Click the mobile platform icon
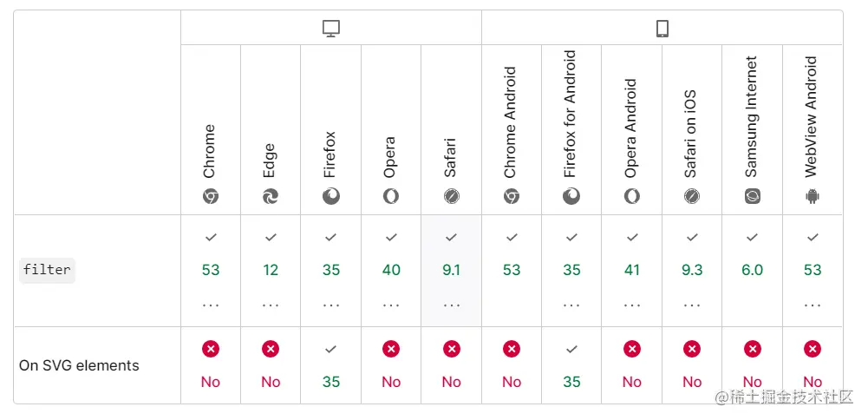Image resolution: width=868 pixels, height=420 pixels. [662, 29]
